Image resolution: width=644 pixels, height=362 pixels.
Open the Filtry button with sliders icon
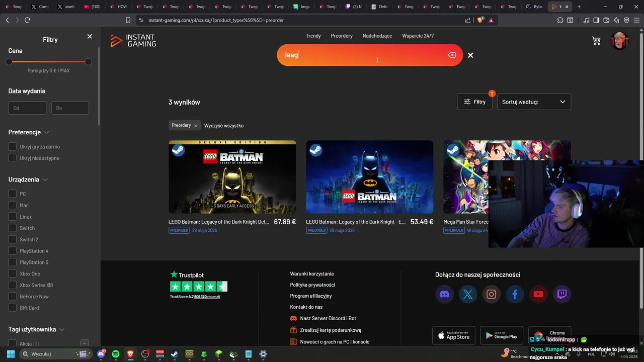point(474,102)
